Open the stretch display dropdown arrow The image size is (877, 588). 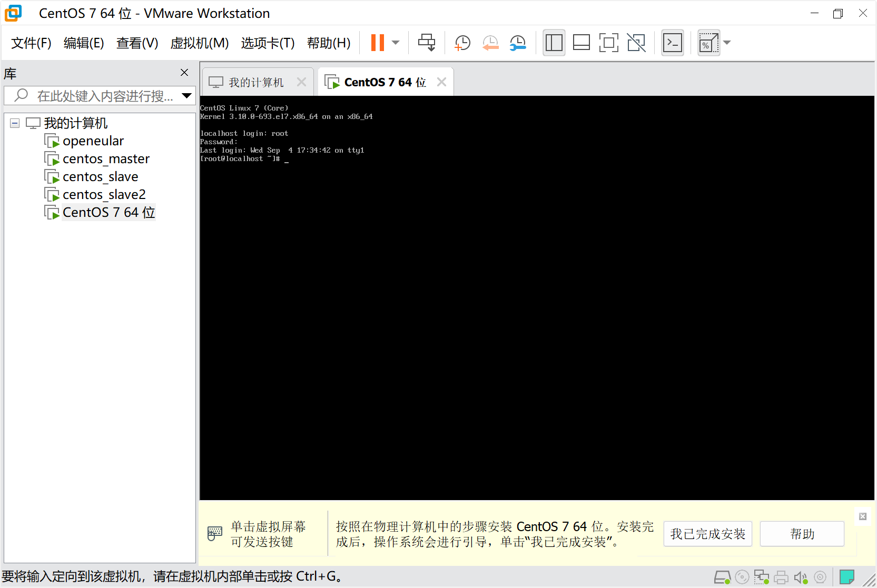point(727,43)
